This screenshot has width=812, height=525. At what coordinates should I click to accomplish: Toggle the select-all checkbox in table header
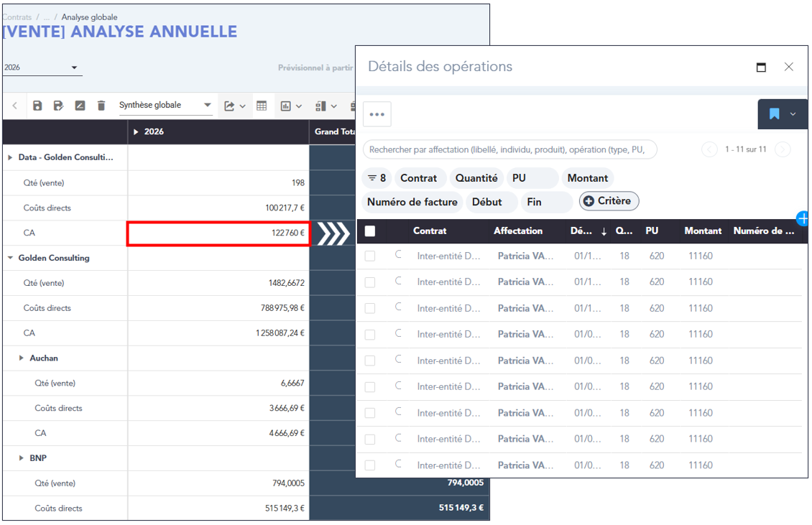370,231
